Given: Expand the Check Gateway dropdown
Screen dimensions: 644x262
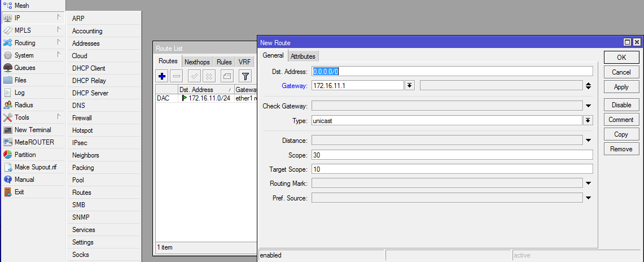Looking at the screenshot, I should [x=588, y=106].
